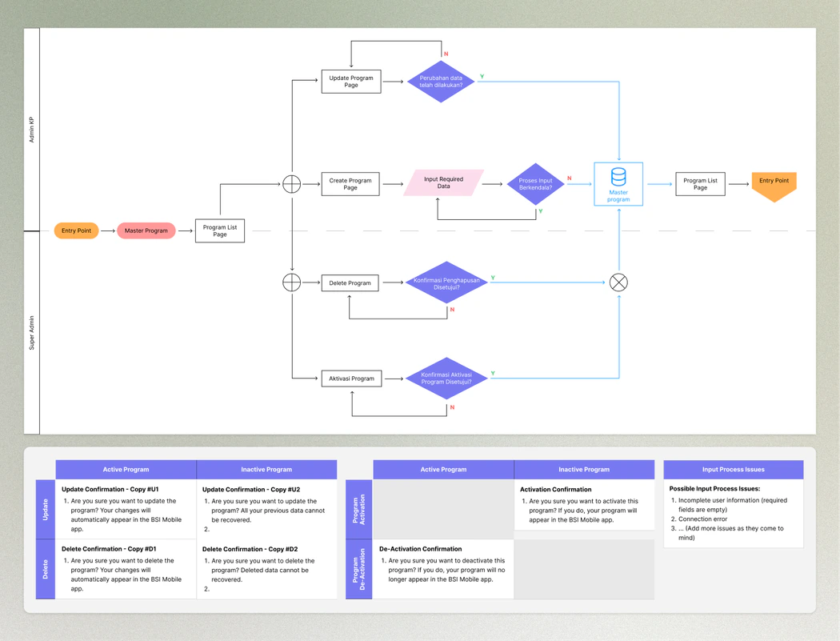Select the Program List Page box near Master Program
This screenshot has width=840, height=641.
click(220, 231)
